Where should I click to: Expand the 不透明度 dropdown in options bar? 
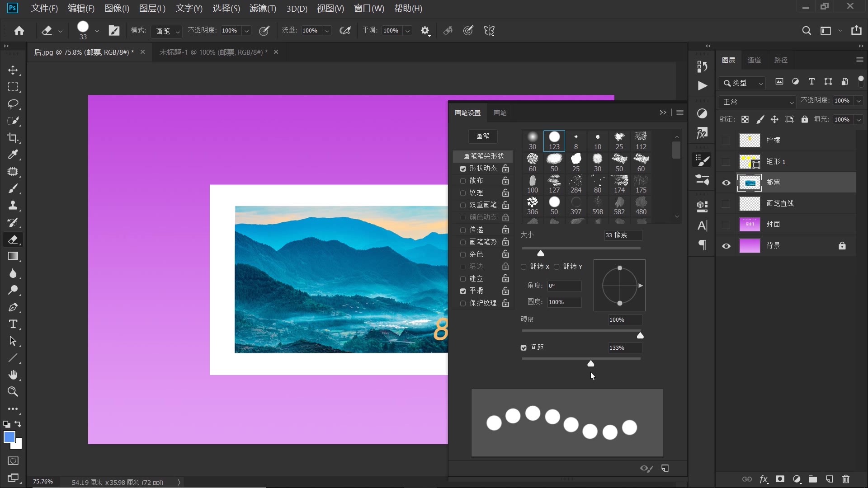click(246, 31)
